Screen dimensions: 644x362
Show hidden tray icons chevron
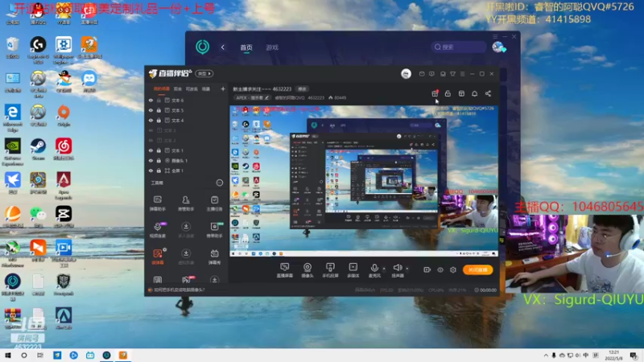pyautogui.click(x=546, y=356)
